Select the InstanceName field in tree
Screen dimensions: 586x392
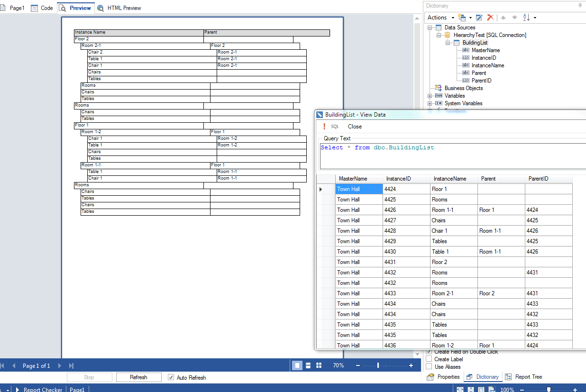(x=488, y=65)
